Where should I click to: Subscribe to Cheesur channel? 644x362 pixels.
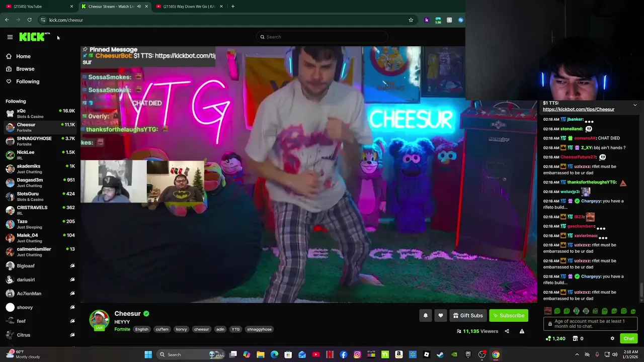tap(509, 315)
